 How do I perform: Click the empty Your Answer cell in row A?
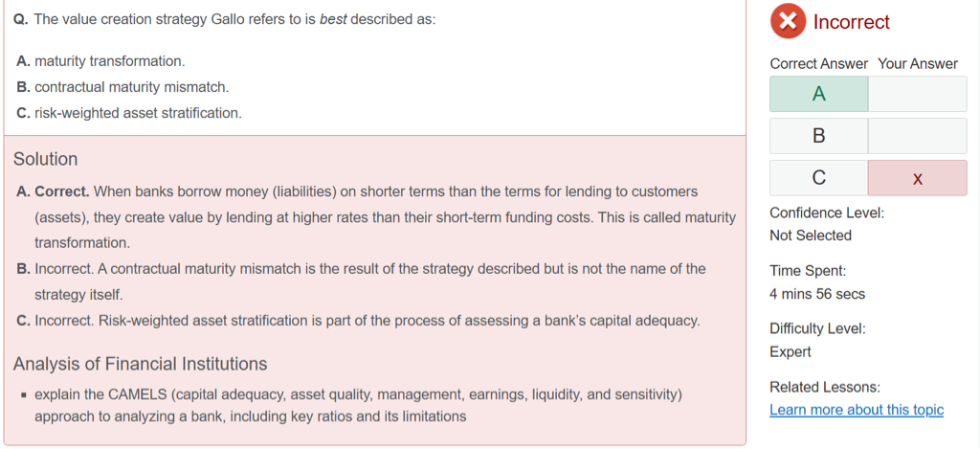[917, 94]
